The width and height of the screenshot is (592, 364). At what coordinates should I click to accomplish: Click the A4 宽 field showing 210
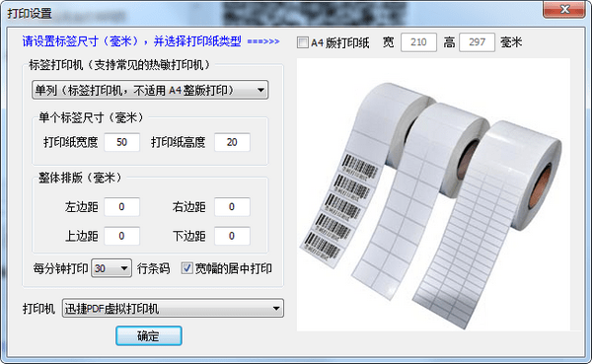418,42
